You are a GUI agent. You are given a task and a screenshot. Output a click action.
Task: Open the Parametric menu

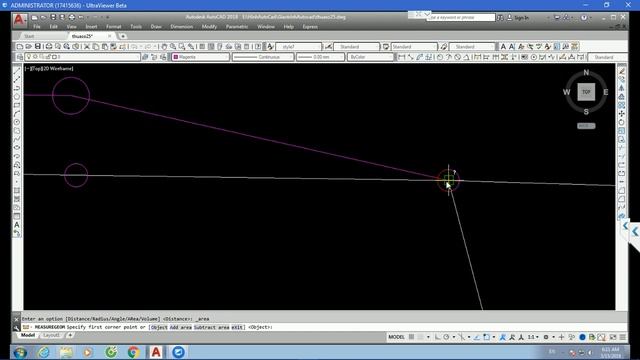(x=237, y=27)
